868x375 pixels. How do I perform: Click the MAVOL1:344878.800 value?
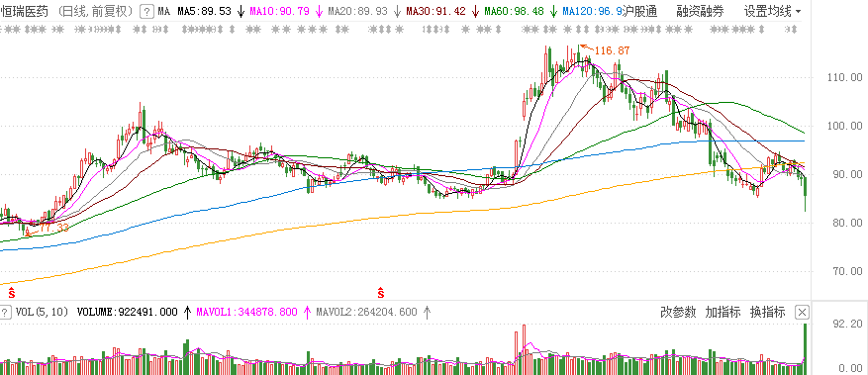pos(246,313)
